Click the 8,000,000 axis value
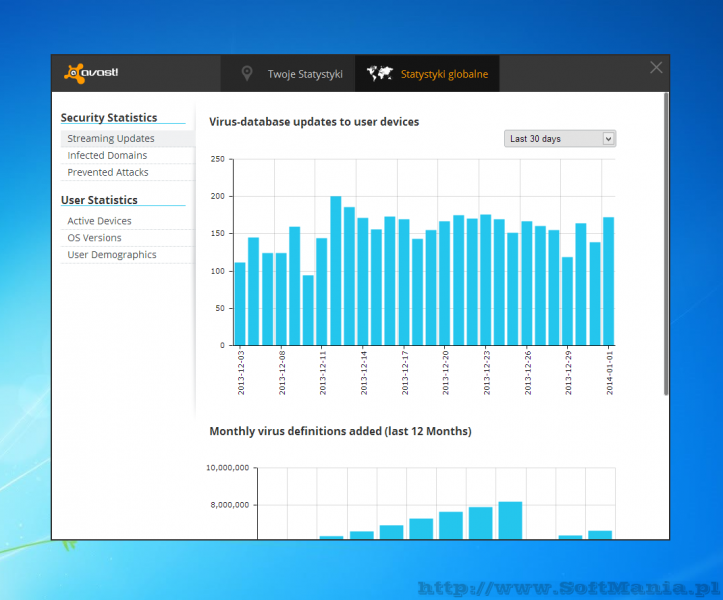The height and width of the screenshot is (600, 723). (x=230, y=505)
